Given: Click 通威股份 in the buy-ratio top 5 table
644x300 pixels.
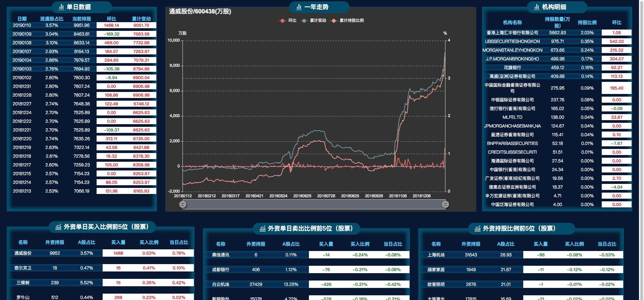Looking at the screenshot, I should point(23,253).
